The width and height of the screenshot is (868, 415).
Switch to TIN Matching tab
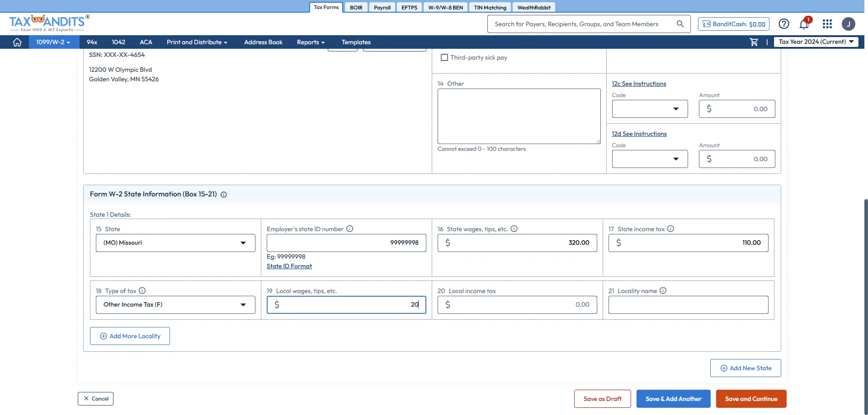pyautogui.click(x=490, y=8)
